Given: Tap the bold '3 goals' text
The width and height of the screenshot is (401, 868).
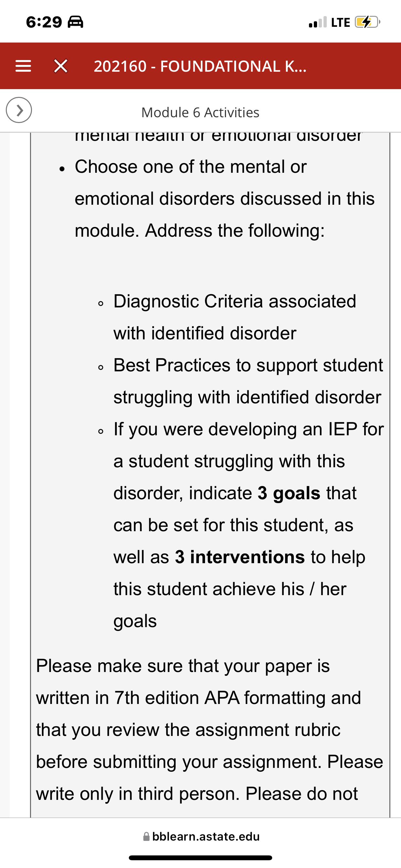Looking at the screenshot, I should click(289, 493).
